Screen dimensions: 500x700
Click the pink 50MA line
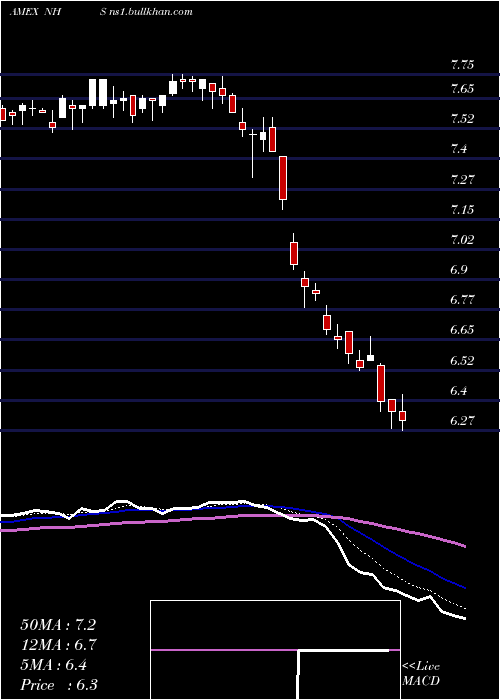point(232,517)
